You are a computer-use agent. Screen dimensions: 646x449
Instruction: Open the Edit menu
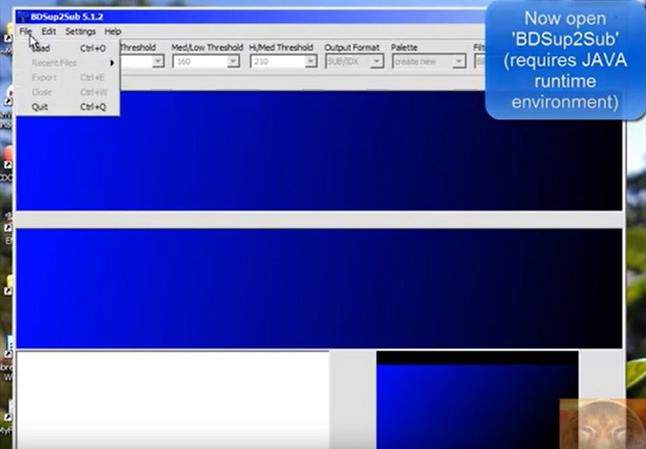(x=48, y=31)
